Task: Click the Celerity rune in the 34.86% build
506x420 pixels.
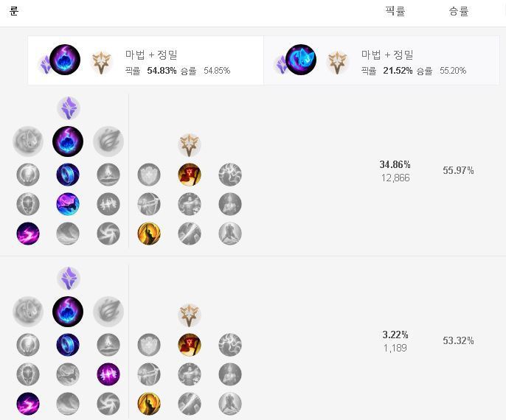Action: point(68,204)
